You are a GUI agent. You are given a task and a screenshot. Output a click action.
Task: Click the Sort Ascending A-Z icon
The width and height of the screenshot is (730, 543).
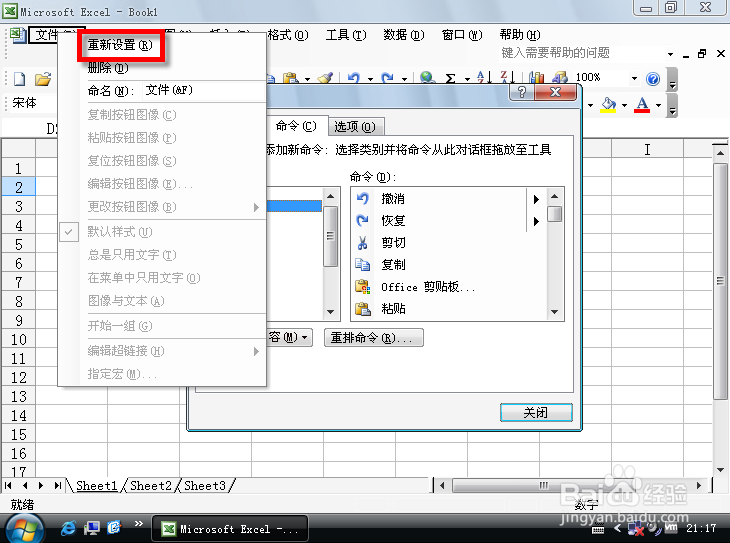click(x=482, y=78)
